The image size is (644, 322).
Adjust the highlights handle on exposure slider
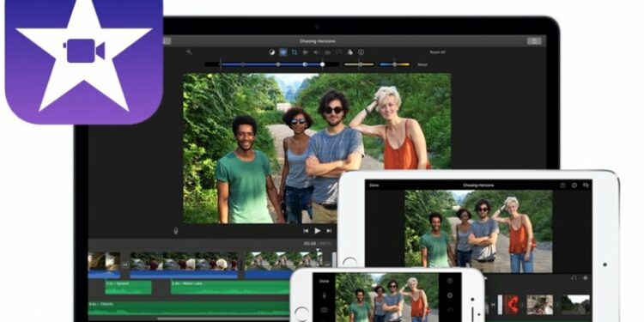(x=322, y=64)
